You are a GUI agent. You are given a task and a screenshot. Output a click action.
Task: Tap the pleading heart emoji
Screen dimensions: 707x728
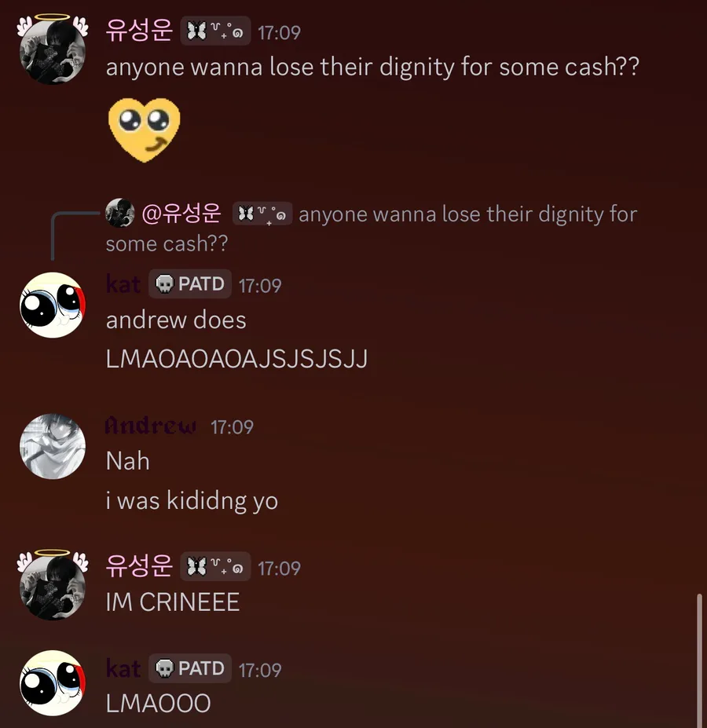coord(145,130)
